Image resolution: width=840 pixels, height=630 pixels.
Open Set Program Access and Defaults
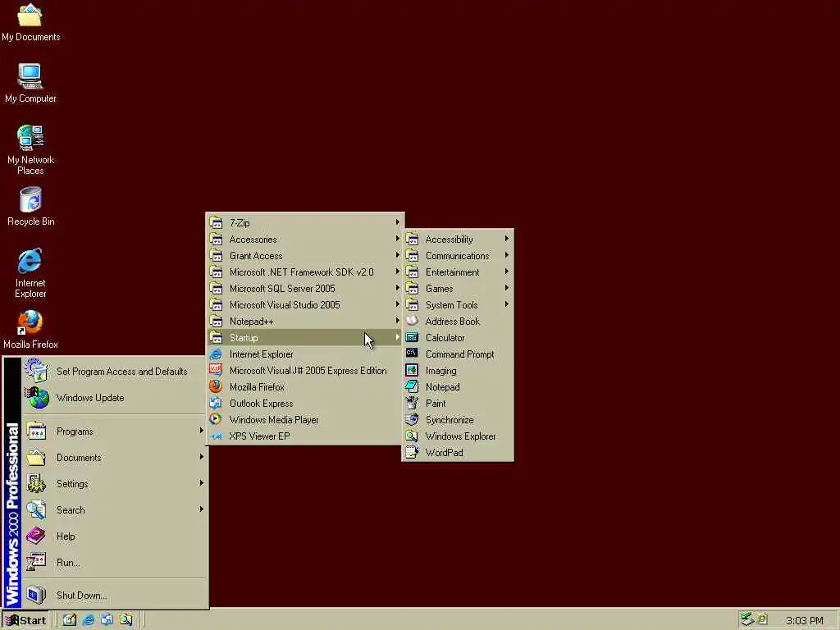114,372
